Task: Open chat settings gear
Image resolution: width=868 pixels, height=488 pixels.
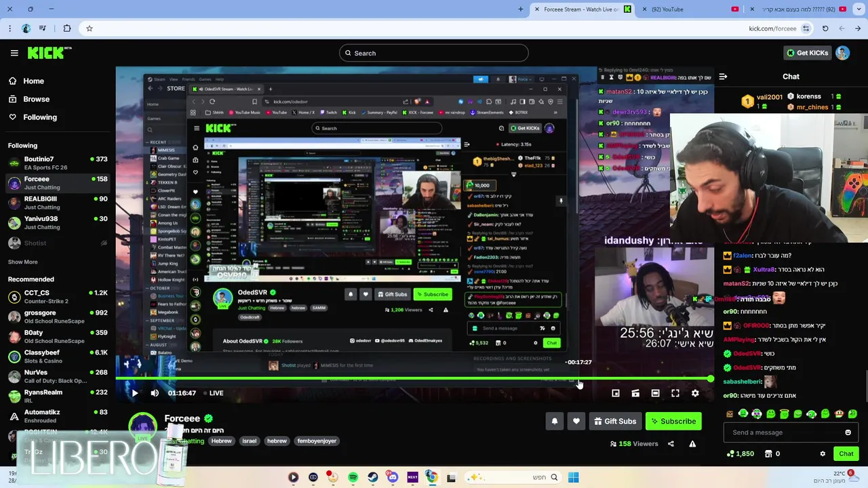Action: click(823, 453)
